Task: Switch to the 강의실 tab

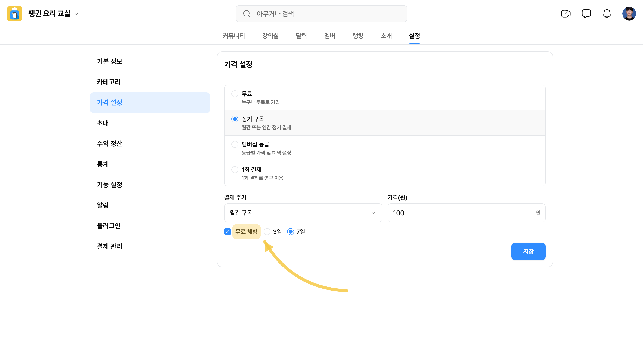Action: pos(270,36)
